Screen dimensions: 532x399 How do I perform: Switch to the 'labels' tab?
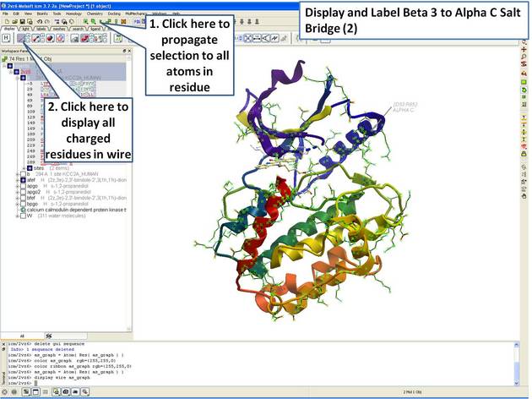click(40, 29)
